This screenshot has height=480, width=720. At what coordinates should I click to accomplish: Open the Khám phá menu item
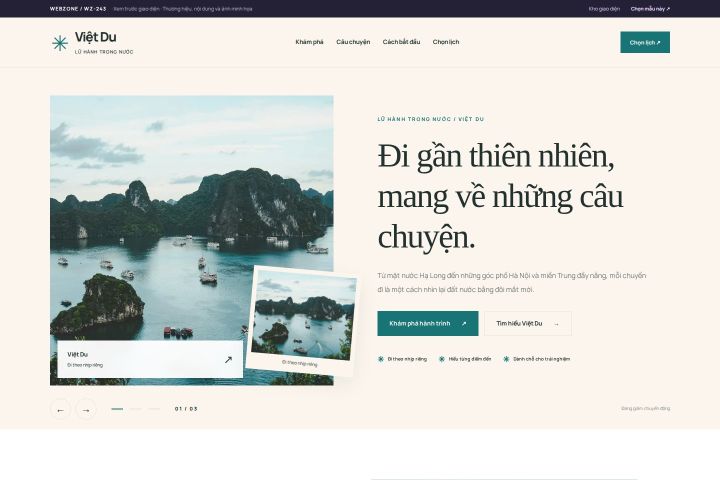[x=309, y=42]
